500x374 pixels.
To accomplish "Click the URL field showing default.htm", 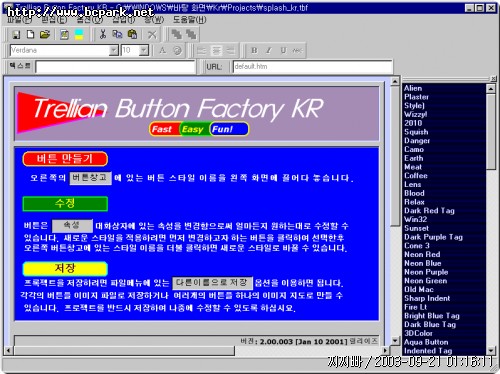I will click(x=313, y=67).
